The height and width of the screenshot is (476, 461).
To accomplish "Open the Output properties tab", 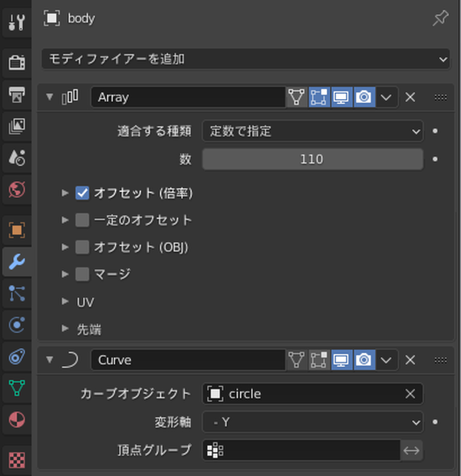I will point(17,94).
